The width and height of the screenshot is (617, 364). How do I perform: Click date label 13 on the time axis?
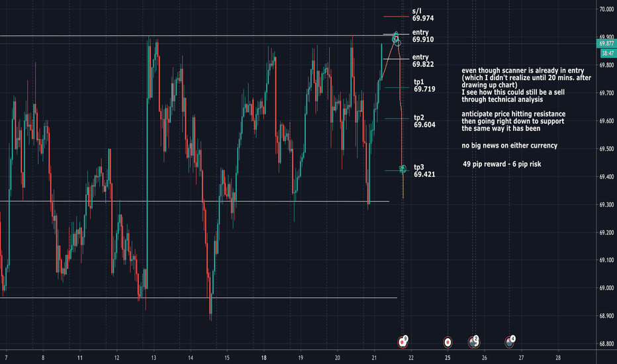[154, 357]
